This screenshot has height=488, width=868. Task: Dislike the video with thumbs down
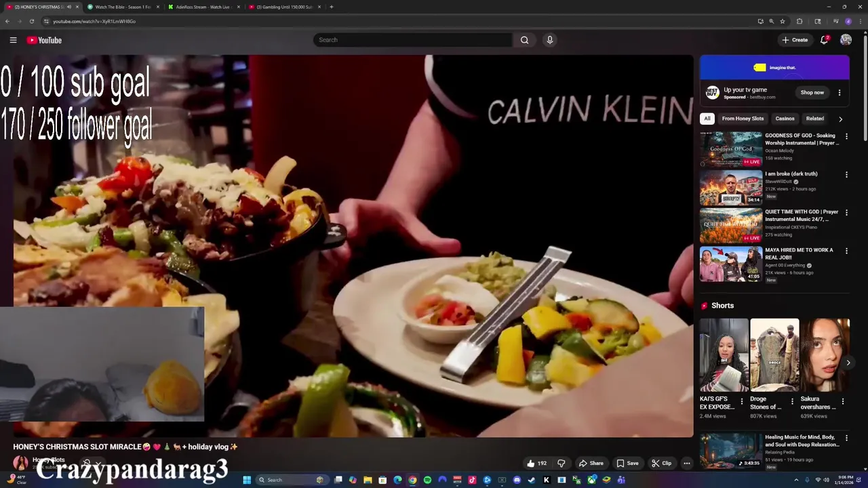tap(561, 464)
